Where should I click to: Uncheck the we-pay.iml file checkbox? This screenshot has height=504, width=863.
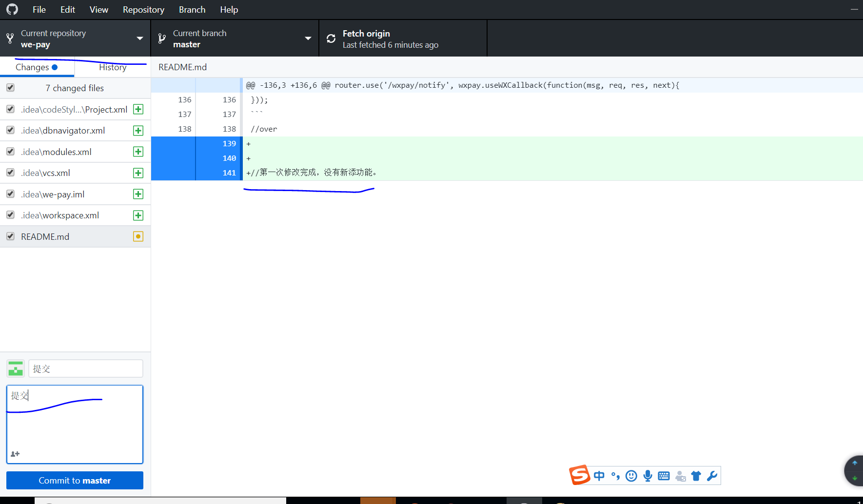pos(10,194)
